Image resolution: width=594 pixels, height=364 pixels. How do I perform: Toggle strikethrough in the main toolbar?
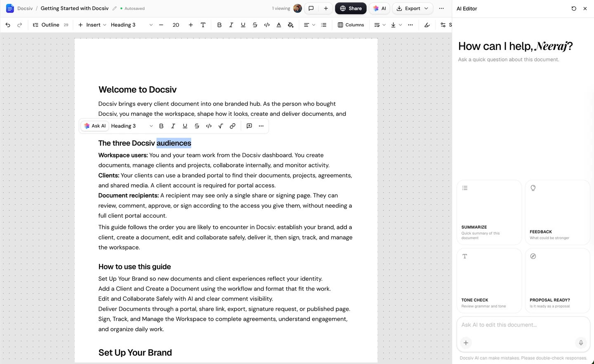coord(255,25)
